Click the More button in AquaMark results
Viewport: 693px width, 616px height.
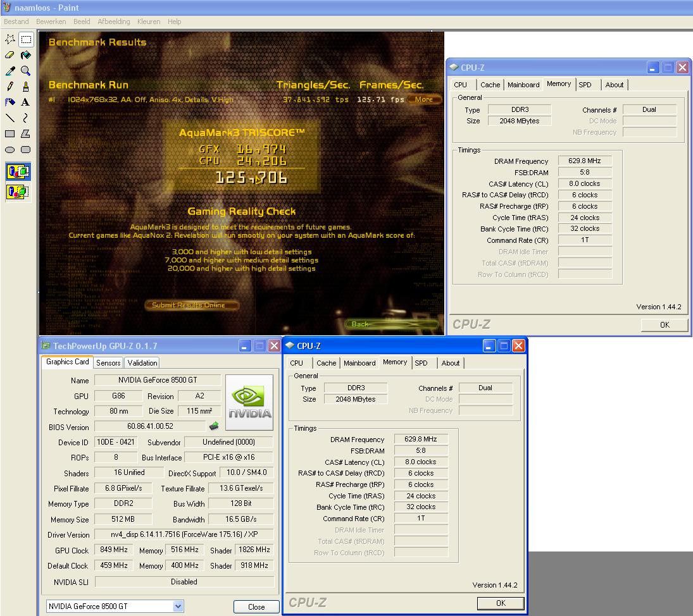[424, 99]
